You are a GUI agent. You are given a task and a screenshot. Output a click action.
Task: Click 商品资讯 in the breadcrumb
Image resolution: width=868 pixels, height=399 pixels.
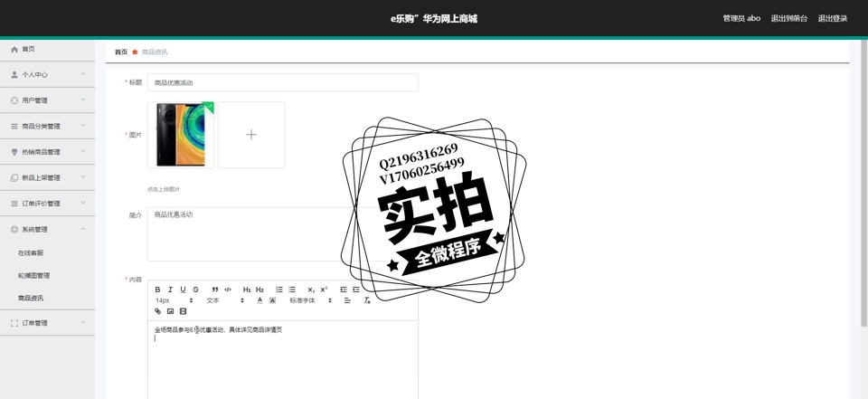[x=155, y=52]
